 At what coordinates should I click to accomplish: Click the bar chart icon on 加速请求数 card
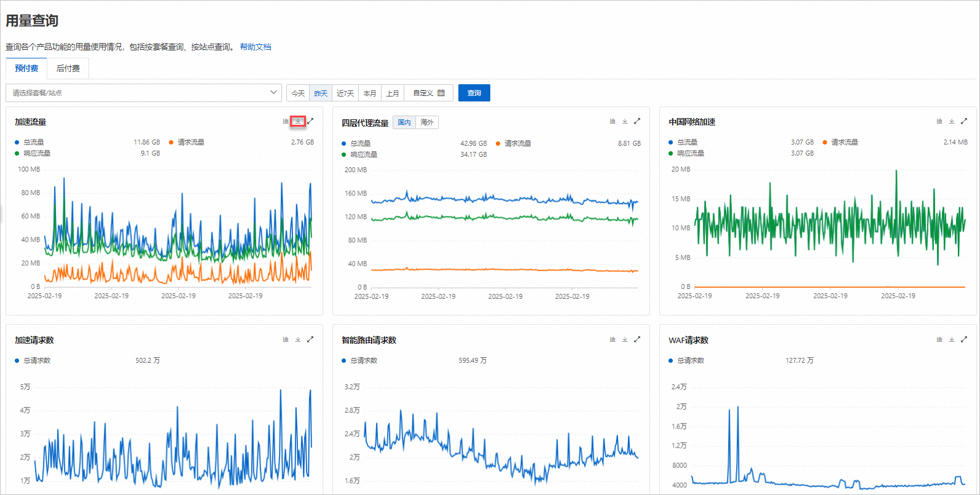pyautogui.click(x=286, y=339)
